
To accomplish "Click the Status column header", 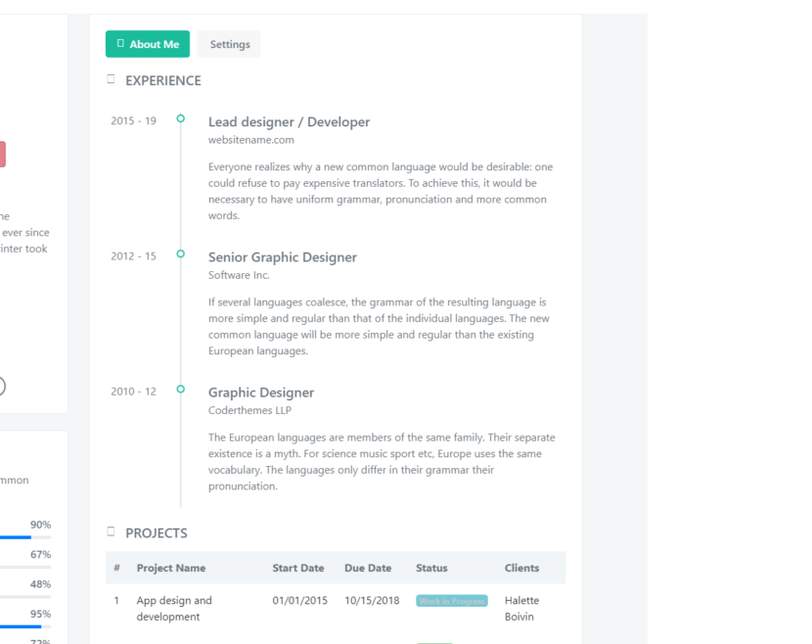I will 431,568.
